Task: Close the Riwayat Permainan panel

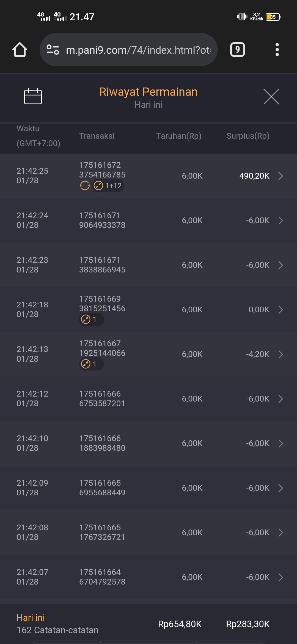Action: tap(271, 97)
